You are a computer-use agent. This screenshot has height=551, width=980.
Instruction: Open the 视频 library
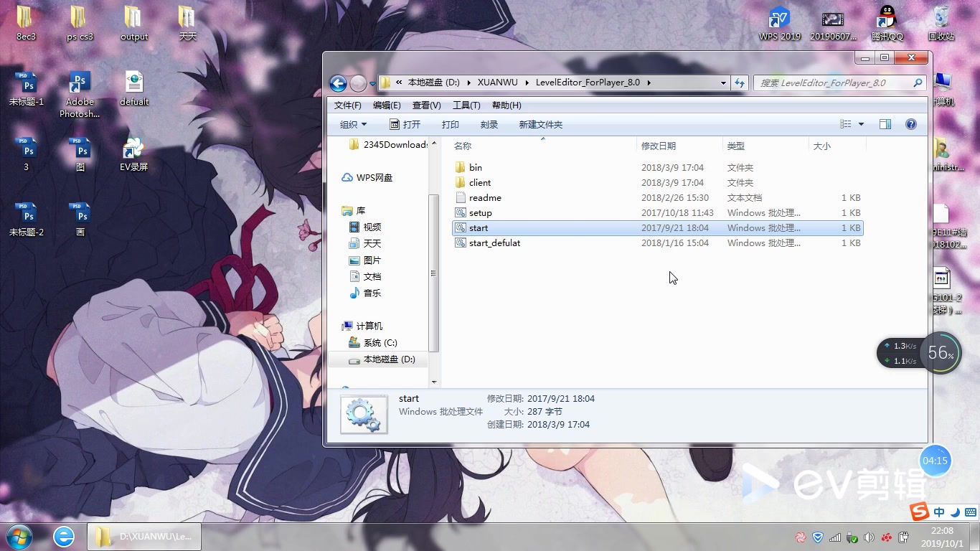365,227
